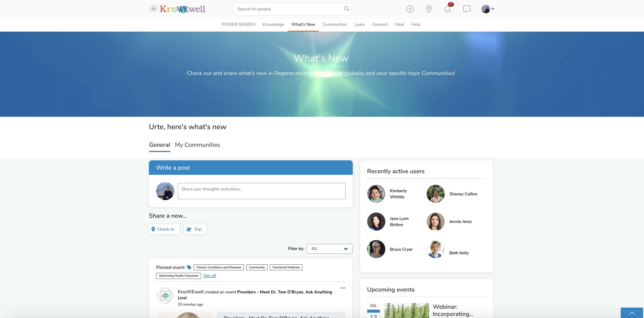This screenshot has height=318, width=644.
Task: Click Kimberly Whittle's profile photo
Action: click(376, 194)
